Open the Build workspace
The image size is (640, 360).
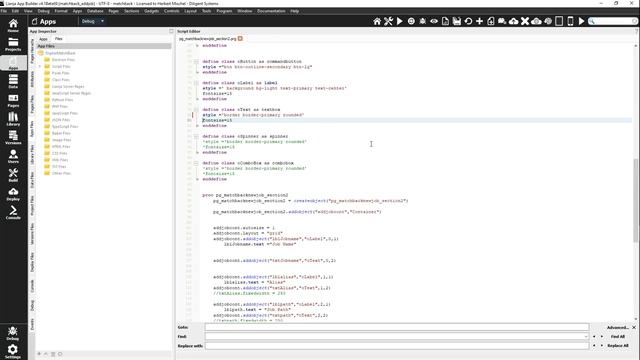tap(13, 175)
